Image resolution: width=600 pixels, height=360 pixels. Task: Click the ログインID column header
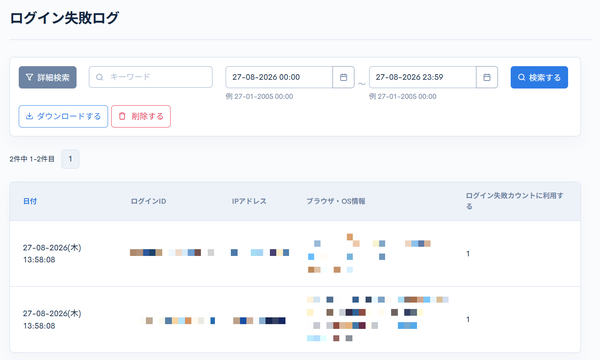coord(148,201)
